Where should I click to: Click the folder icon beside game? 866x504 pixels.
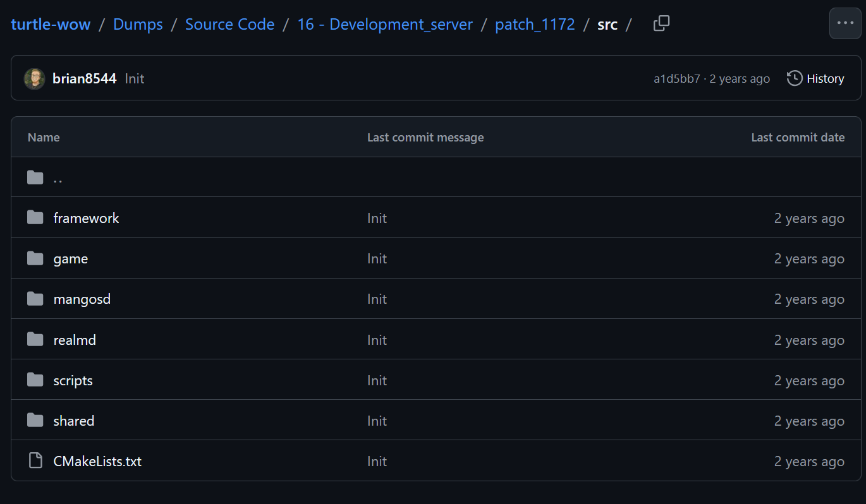(x=35, y=258)
